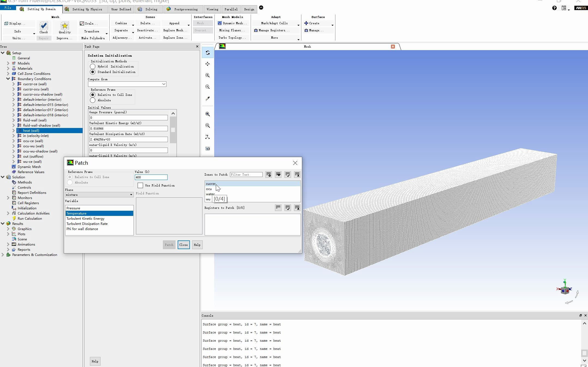Click the Check mesh icon
The height and width of the screenshot is (367, 588).
click(44, 26)
